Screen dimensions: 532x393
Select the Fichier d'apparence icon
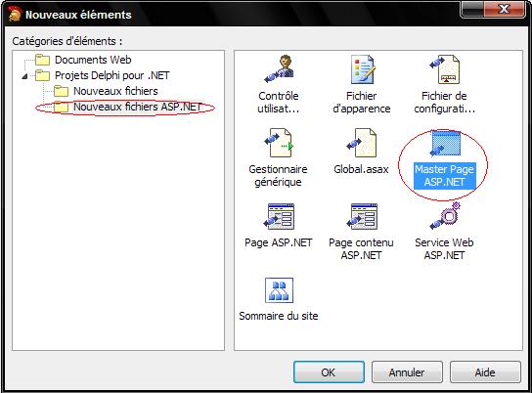point(363,69)
